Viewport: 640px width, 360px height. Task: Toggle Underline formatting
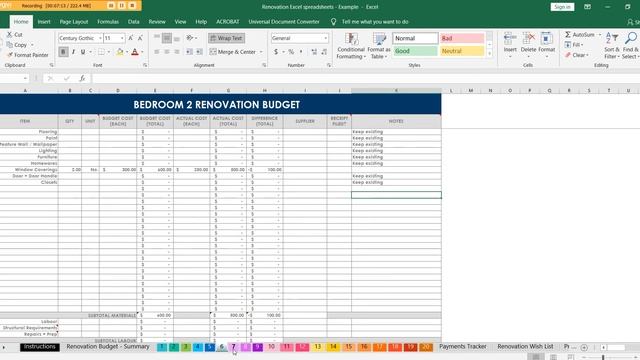[83, 52]
